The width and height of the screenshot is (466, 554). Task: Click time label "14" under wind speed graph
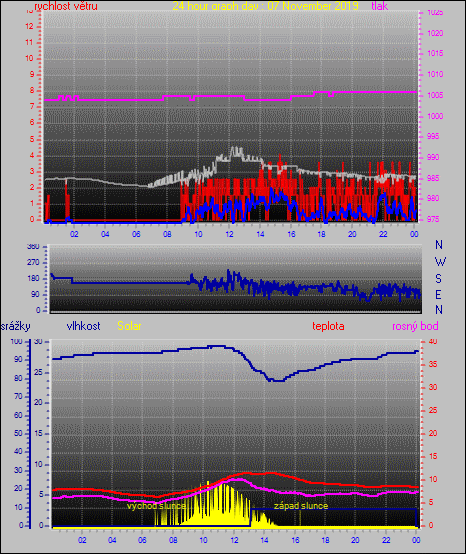[260, 234]
